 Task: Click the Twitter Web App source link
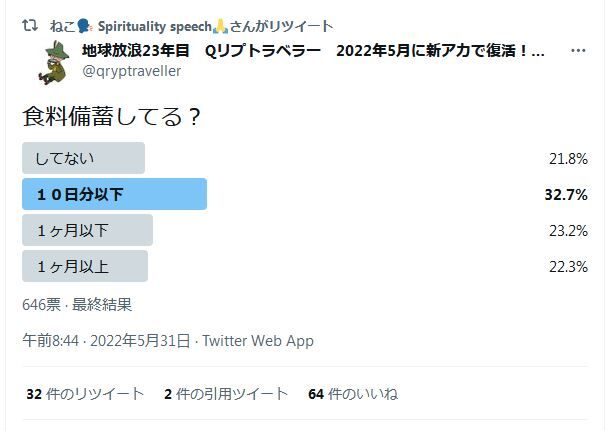[258, 341]
